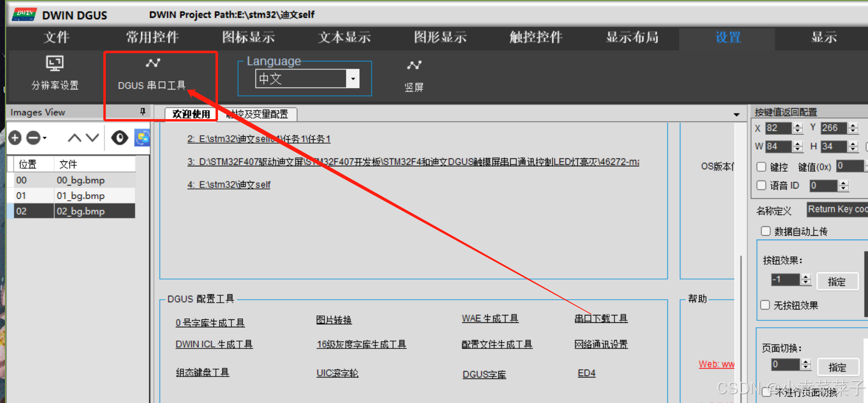Open the WAE 生成工具 link
Image resolution: width=868 pixels, height=403 pixels.
490,318
